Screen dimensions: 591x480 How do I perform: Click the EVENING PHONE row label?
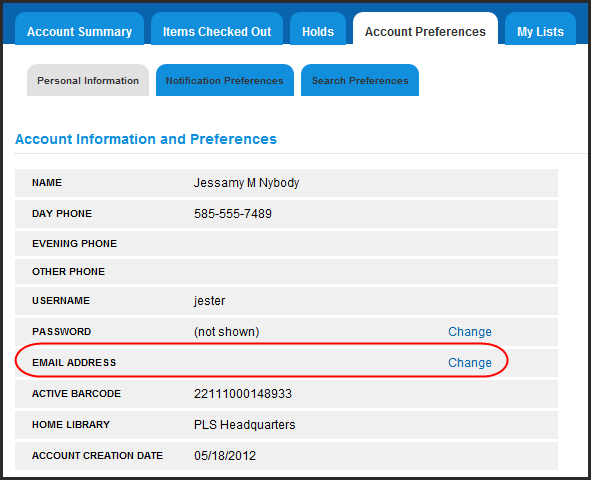point(75,244)
